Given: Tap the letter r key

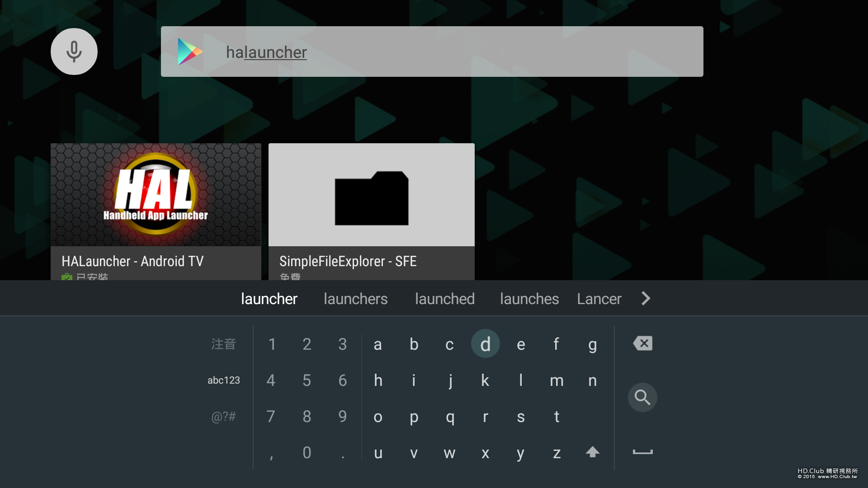Looking at the screenshot, I should pos(485,417).
